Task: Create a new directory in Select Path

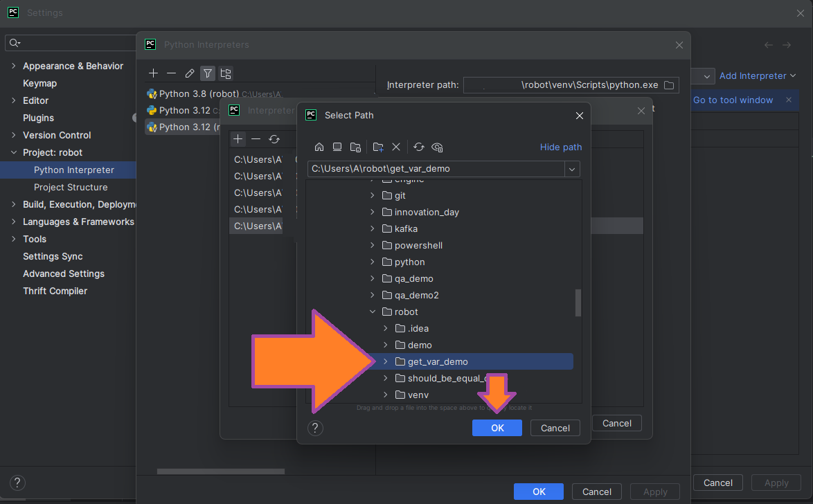Action: point(378,147)
